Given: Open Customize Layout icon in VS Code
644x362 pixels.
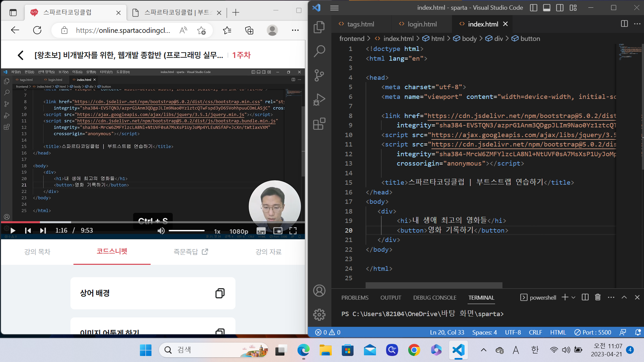Looking at the screenshot, I should 573,8.
